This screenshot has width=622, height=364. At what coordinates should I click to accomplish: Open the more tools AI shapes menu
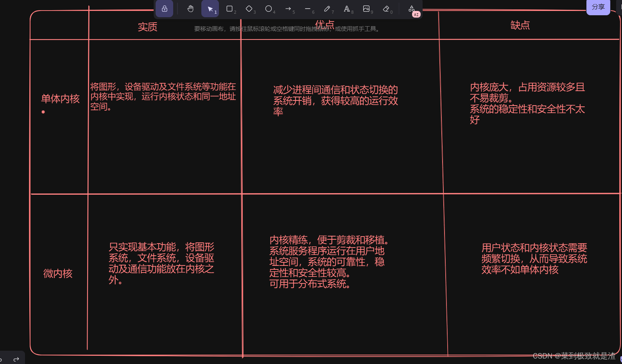(x=412, y=9)
